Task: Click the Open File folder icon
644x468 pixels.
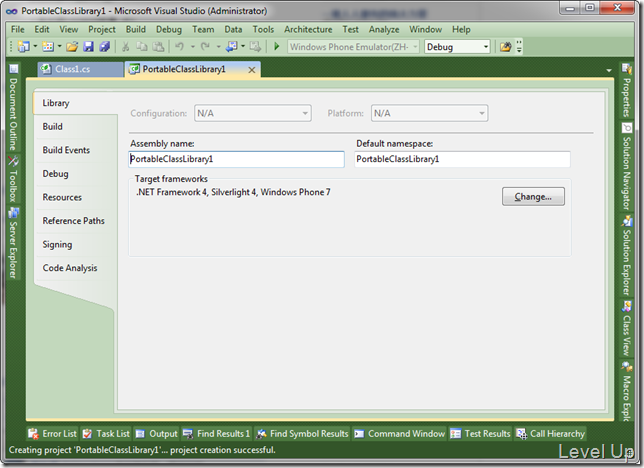Action: tap(72, 47)
